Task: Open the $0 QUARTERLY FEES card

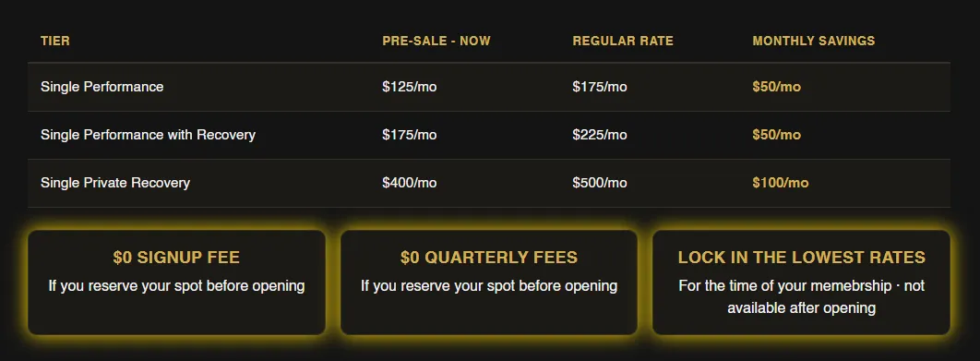Action: [489, 283]
